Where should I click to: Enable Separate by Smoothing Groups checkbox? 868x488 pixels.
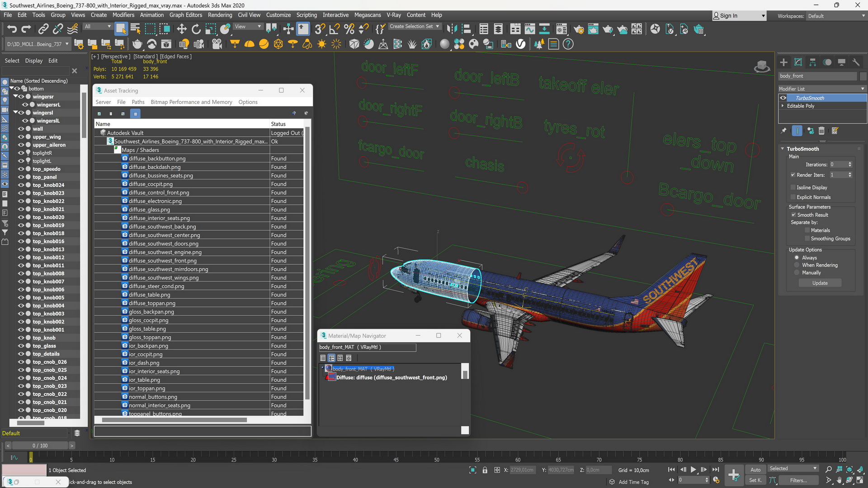807,239
